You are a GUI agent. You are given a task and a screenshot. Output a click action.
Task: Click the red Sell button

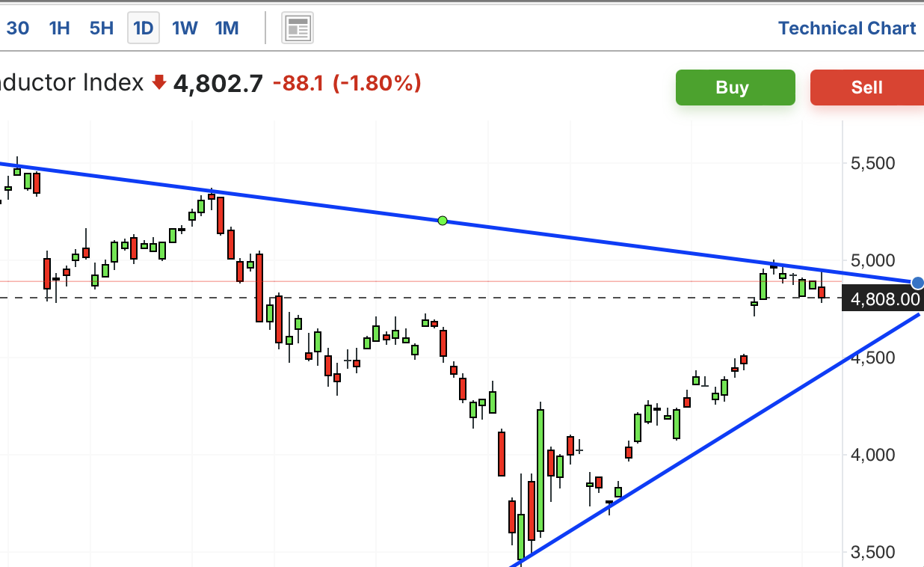point(867,88)
